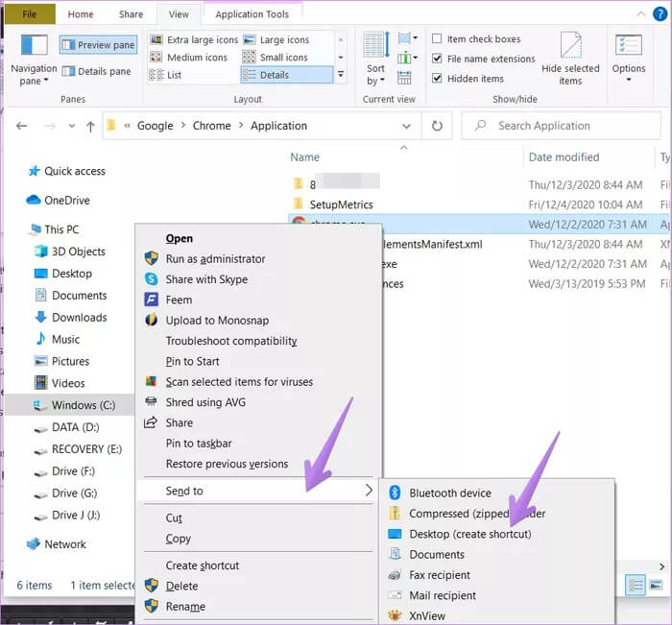Image resolution: width=672 pixels, height=625 pixels.
Task: Click Hide selected items button
Action: pyautogui.click(x=570, y=60)
